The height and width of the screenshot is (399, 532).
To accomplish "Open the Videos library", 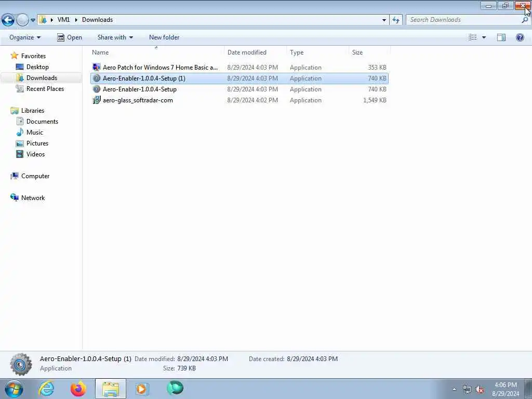I will 35,154.
